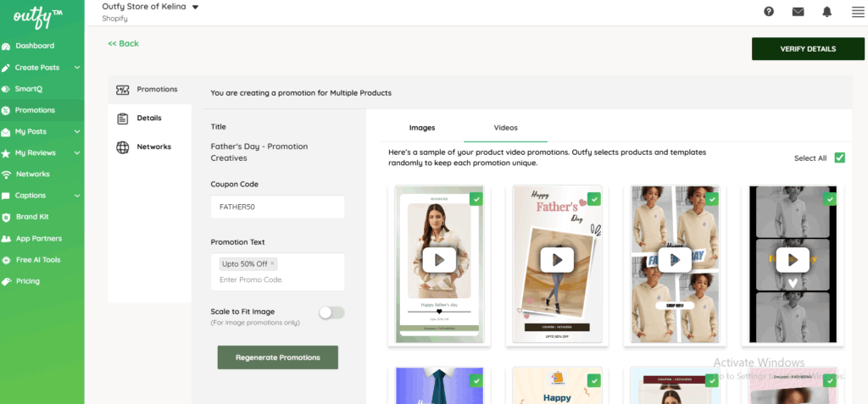Open the messages envelope icon

798,12
